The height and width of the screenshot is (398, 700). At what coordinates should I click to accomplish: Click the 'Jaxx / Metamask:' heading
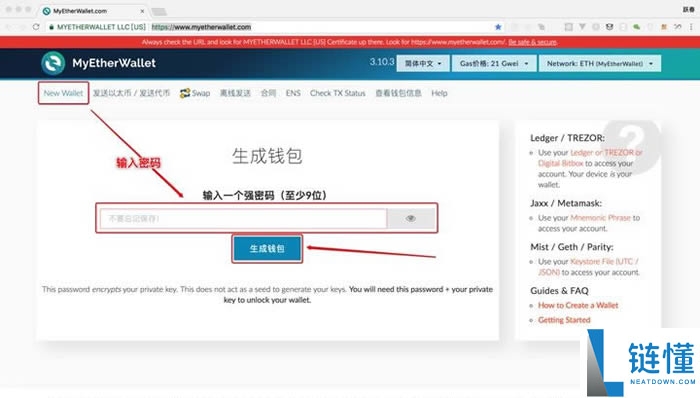(x=566, y=203)
